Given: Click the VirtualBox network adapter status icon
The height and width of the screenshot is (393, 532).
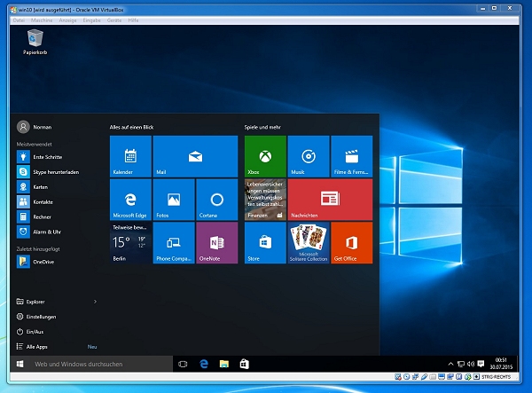Looking at the screenshot, I should [x=415, y=377].
